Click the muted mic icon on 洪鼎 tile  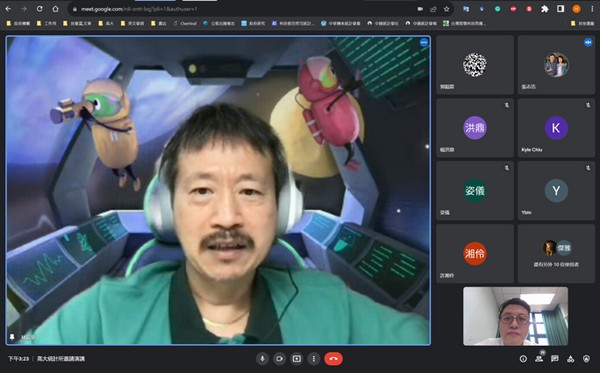[x=507, y=105]
